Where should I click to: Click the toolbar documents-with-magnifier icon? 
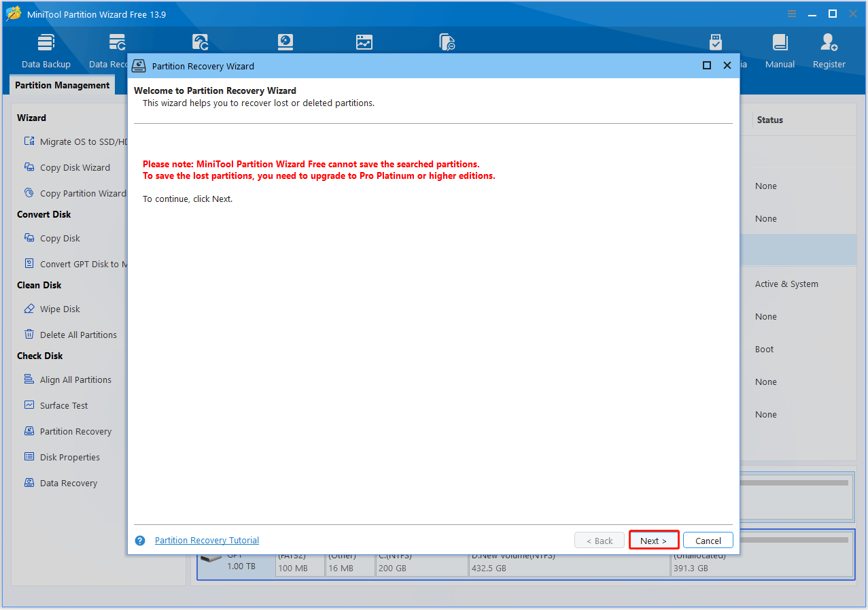(x=447, y=42)
